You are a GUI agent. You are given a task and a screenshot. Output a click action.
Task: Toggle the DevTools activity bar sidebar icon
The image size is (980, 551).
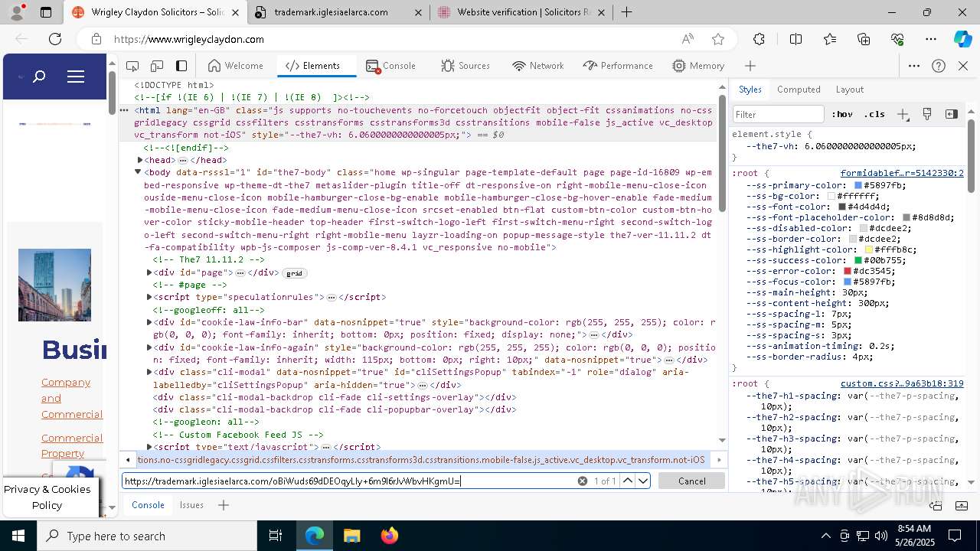click(x=181, y=66)
